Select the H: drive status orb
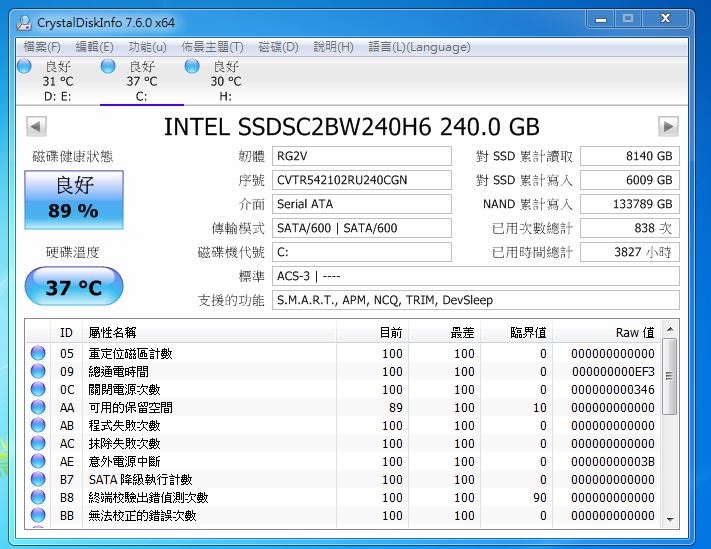 coord(192,66)
